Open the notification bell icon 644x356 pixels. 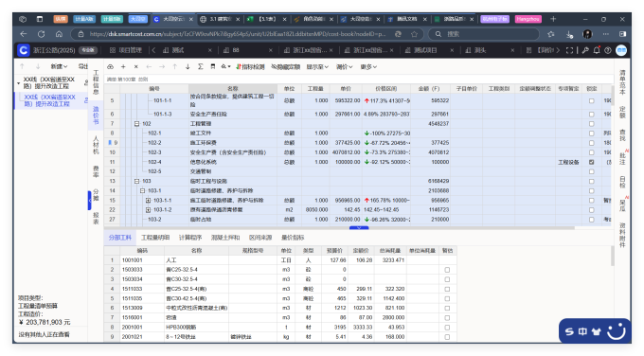597,50
